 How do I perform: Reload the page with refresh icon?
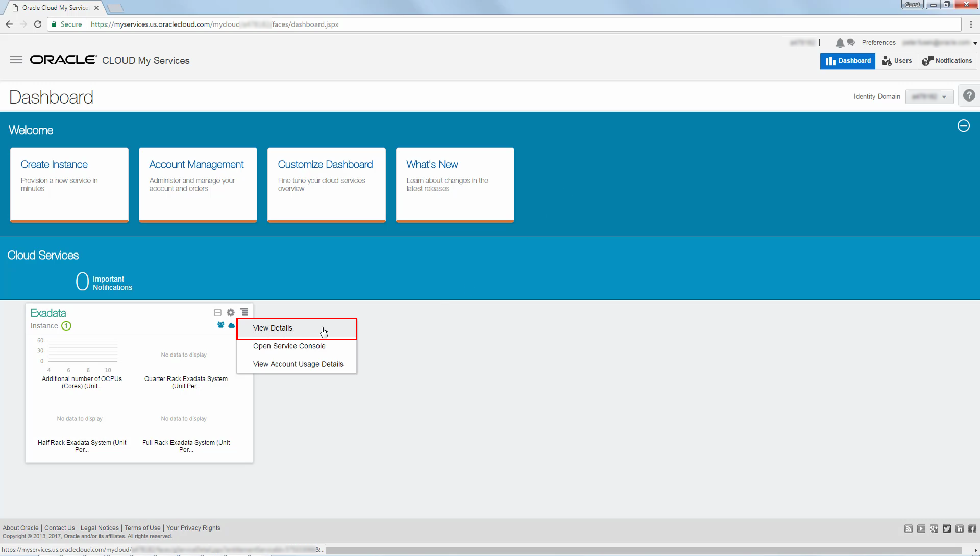38,24
